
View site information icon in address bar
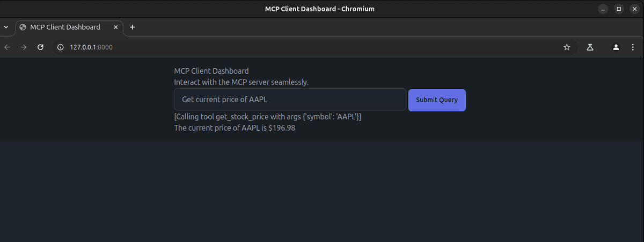pyautogui.click(x=60, y=47)
